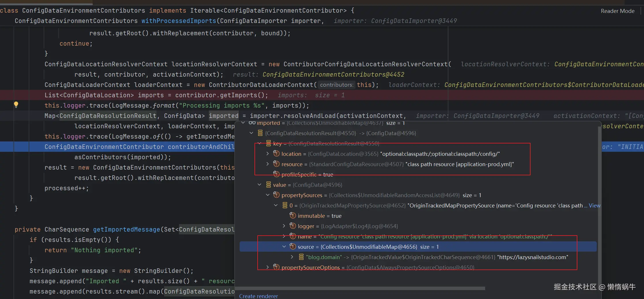Click the "contributors:" parameter hint
644x299 pixels.
pos(337,85)
